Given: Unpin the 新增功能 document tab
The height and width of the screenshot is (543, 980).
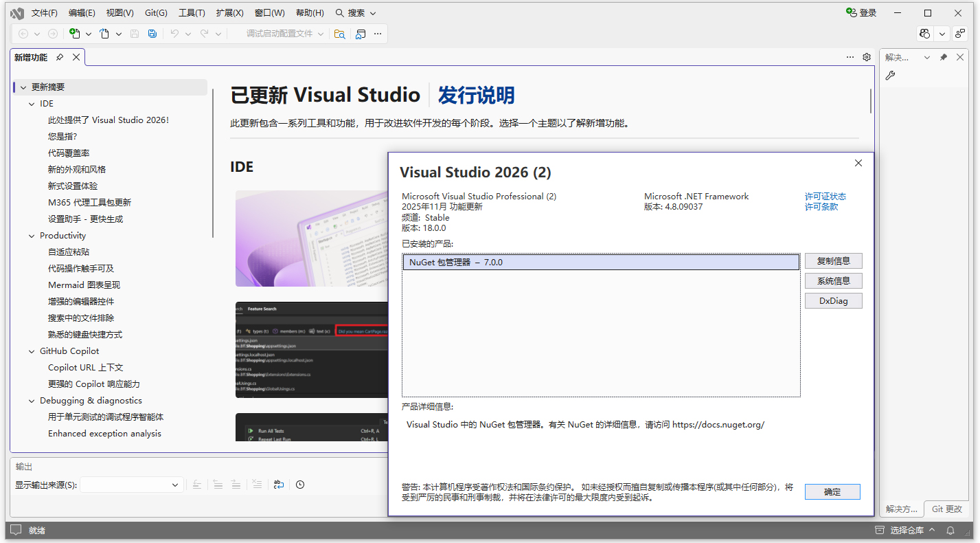Looking at the screenshot, I should 59,57.
